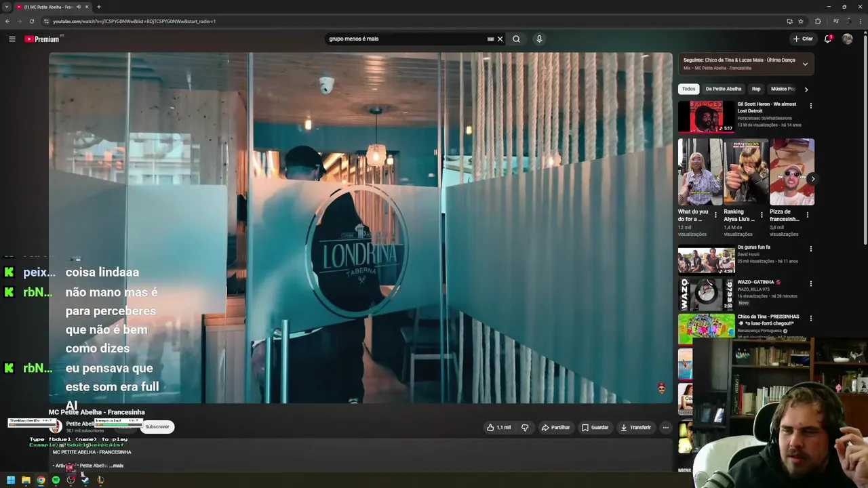The image size is (868, 488).
Task: Open Chrome from taskbar
Action: (41, 480)
